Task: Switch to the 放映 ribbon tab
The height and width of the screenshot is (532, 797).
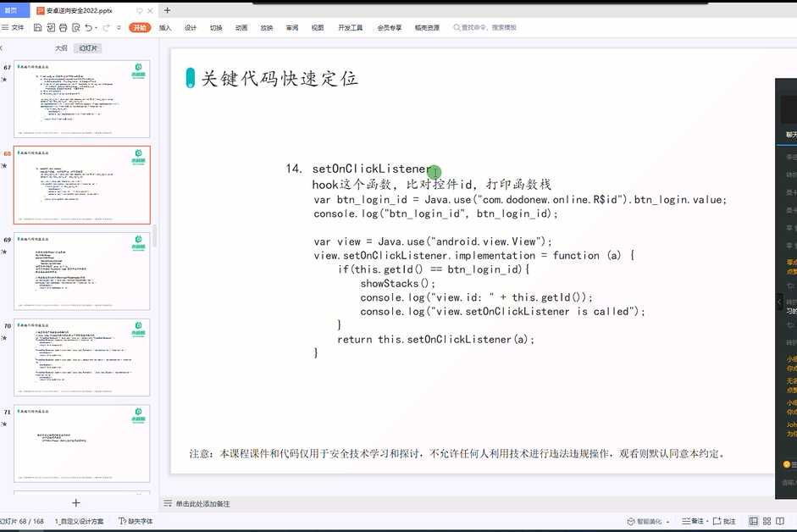Action: 267,27
